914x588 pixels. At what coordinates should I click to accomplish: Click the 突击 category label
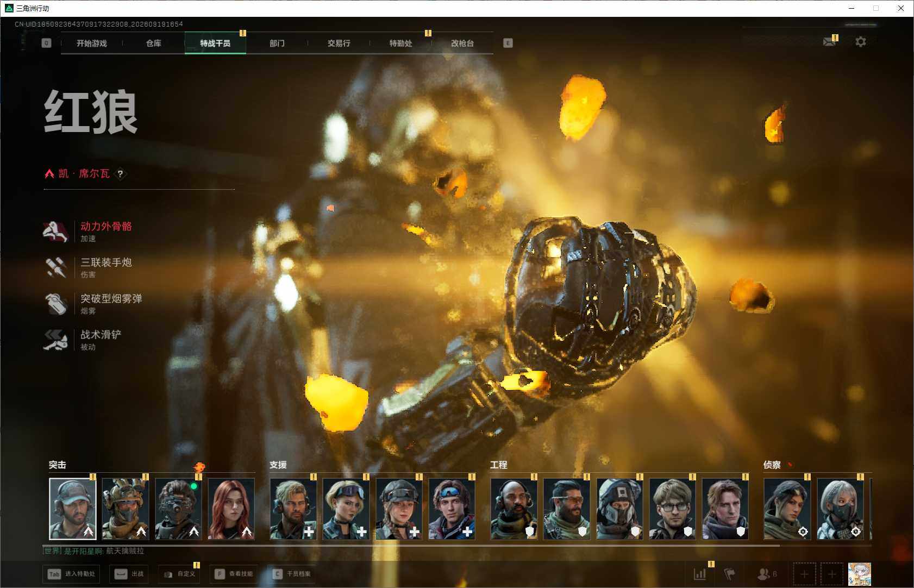58,465
